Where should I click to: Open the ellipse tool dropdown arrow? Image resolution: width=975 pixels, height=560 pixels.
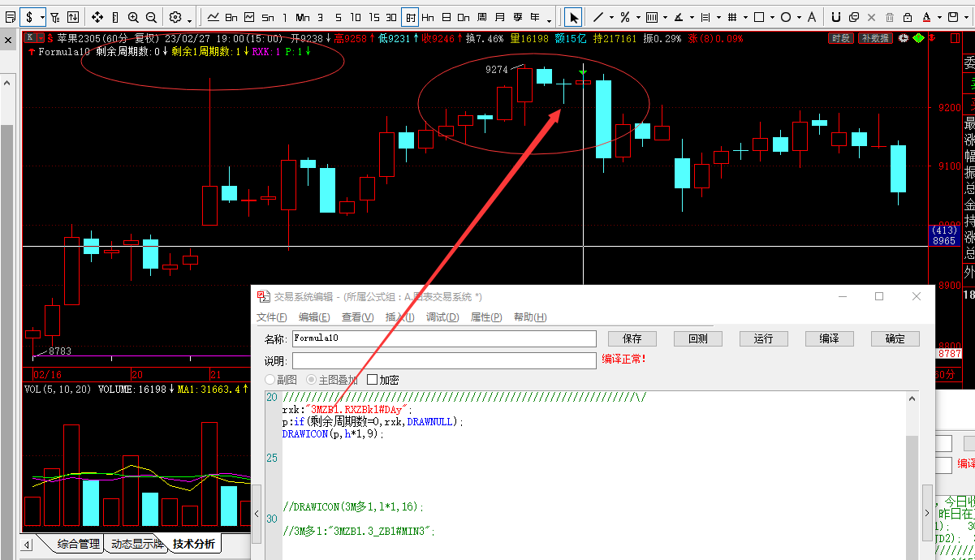point(798,17)
